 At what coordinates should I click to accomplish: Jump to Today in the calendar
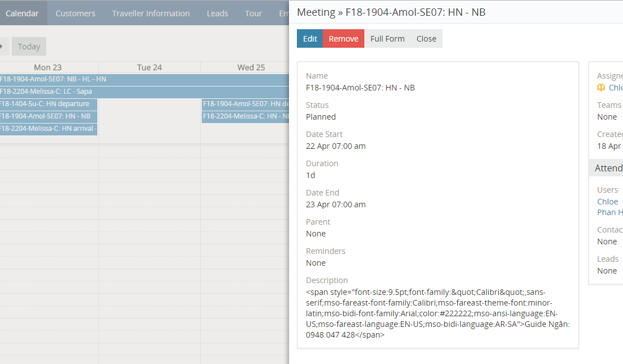tap(29, 47)
